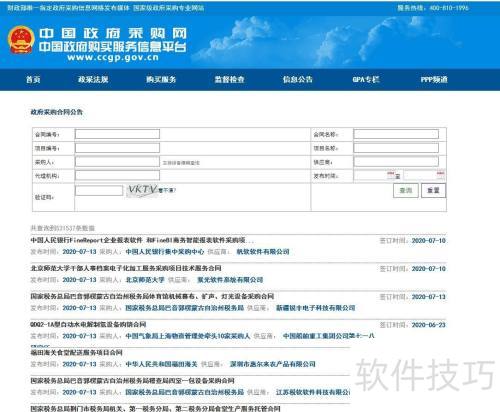This screenshot has width=500, height=412.
Task: Click buyer 中国气象局上海物资管理处牵头10家采购人
Action: (x=188, y=336)
